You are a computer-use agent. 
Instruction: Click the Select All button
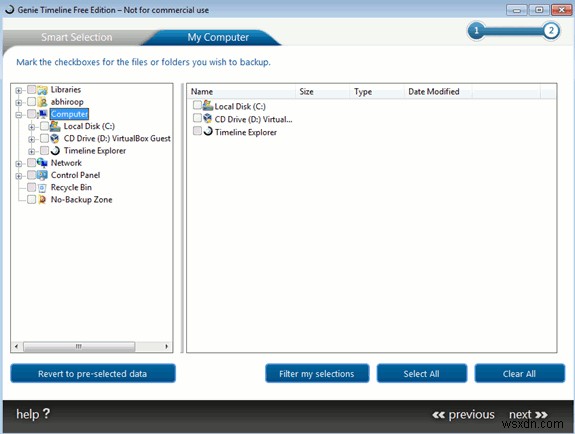(422, 373)
